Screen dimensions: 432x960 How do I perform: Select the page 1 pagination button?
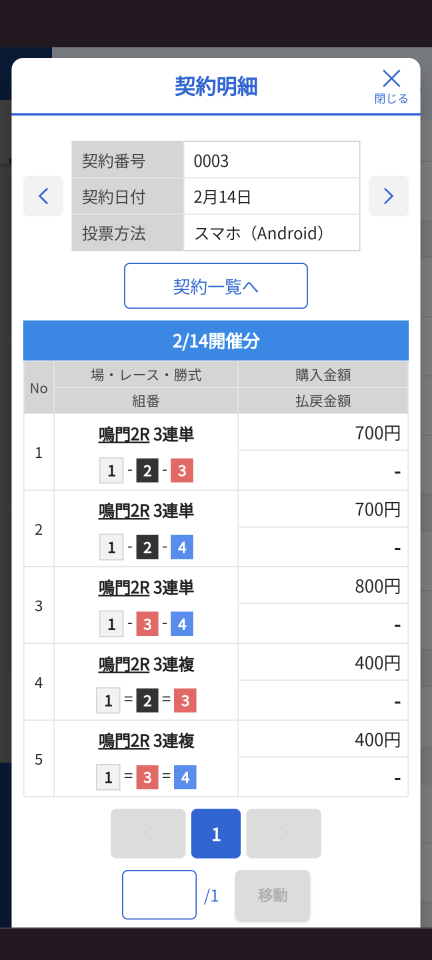point(216,834)
